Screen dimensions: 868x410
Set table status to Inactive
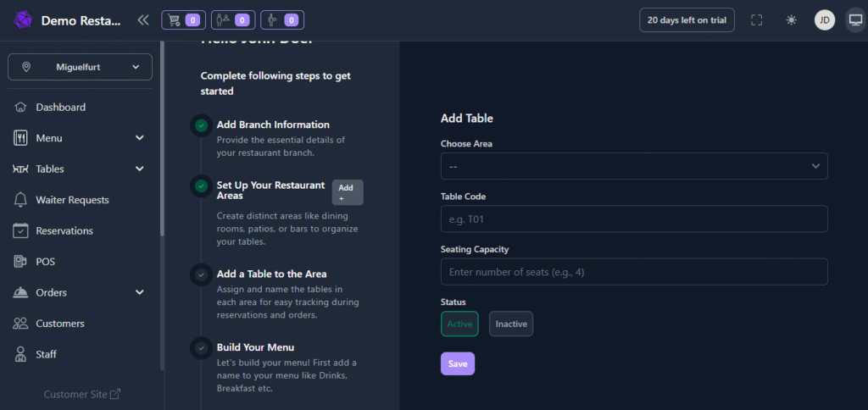510,324
